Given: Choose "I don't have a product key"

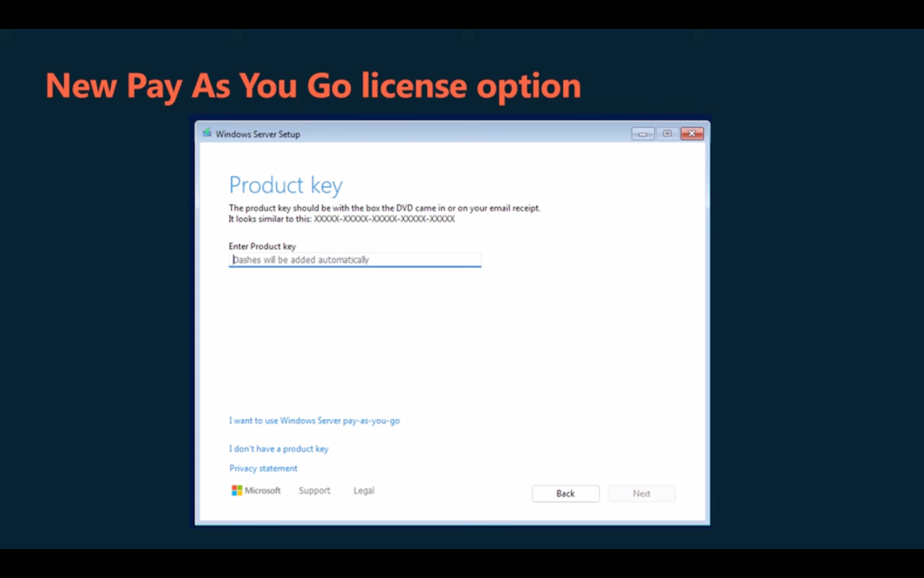Looking at the screenshot, I should point(279,449).
